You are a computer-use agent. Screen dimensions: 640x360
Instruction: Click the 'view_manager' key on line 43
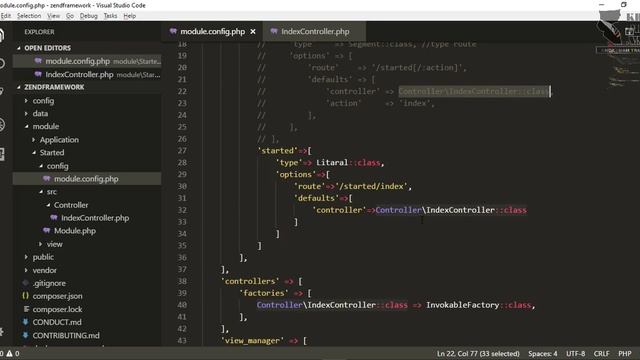(252, 340)
